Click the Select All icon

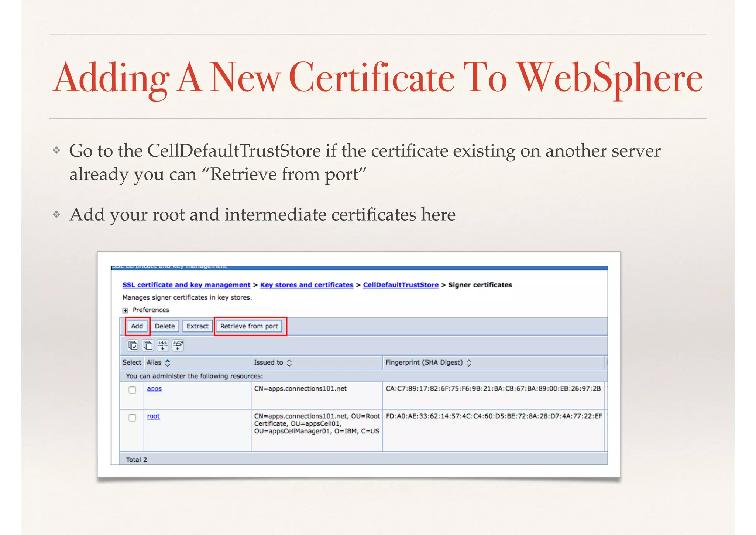[x=133, y=345]
